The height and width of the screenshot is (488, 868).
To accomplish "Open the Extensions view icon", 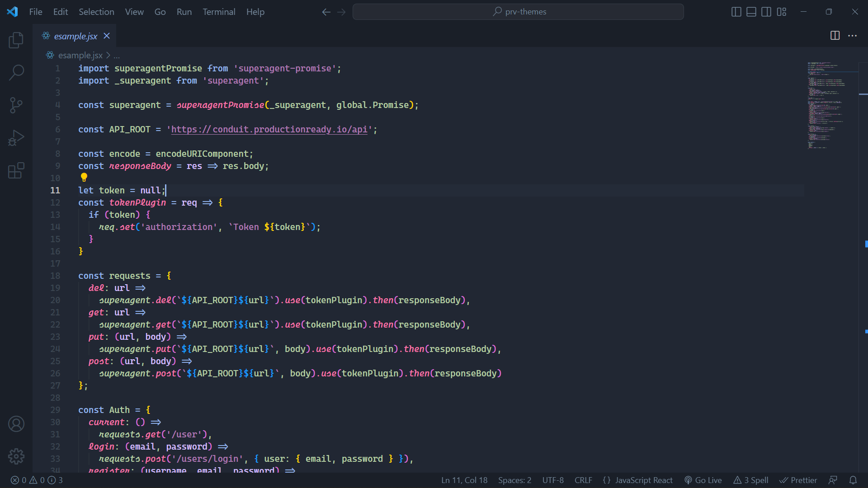I will tap(16, 171).
